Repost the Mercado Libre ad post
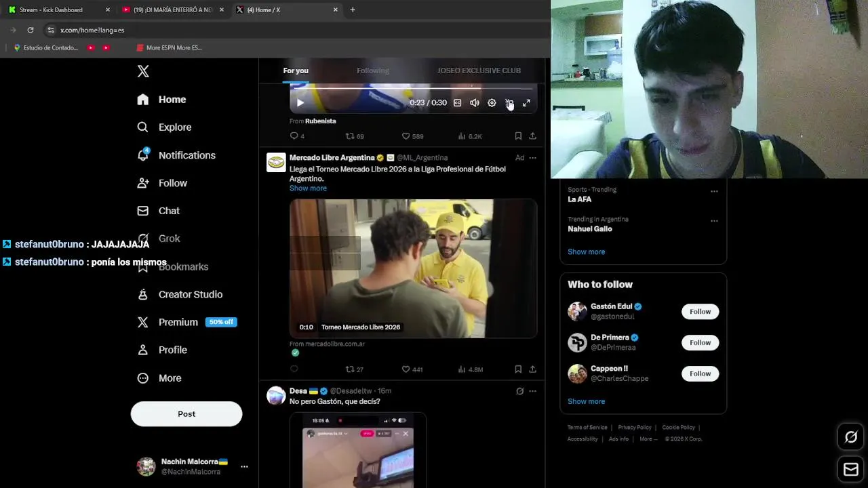 [x=354, y=369]
